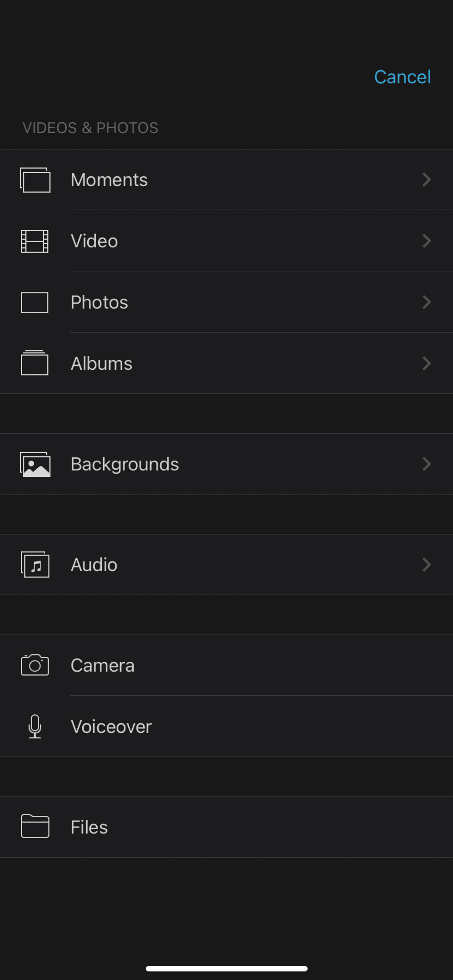Tap the Camera icon
Screen dimensions: 453x980
[35, 665]
